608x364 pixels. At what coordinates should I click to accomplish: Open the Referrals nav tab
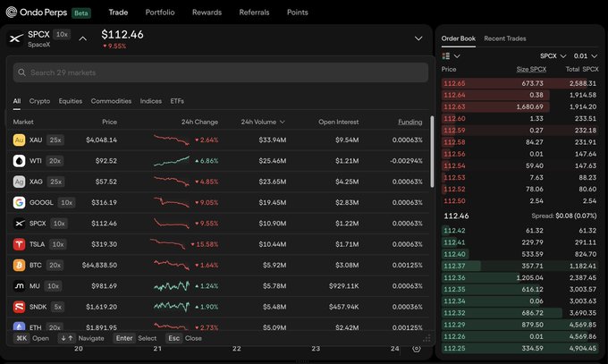click(x=254, y=13)
